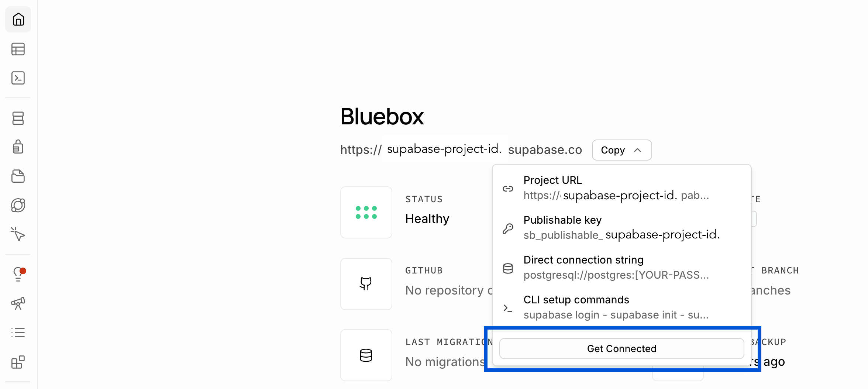
Task: Click the Bluebox project title
Action: pyautogui.click(x=382, y=117)
